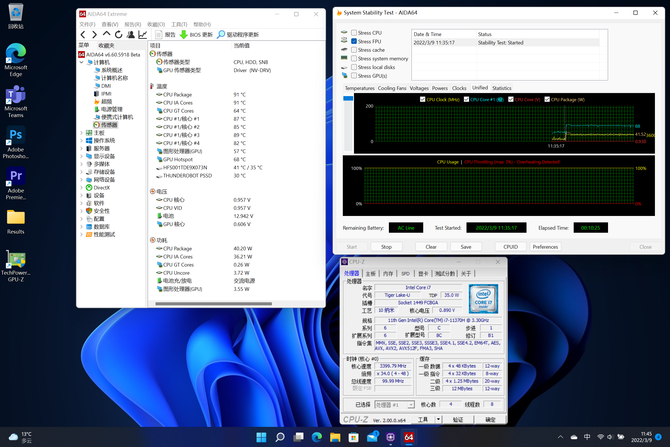Open Adobe Photoshop desktop icon

coord(16,136)
